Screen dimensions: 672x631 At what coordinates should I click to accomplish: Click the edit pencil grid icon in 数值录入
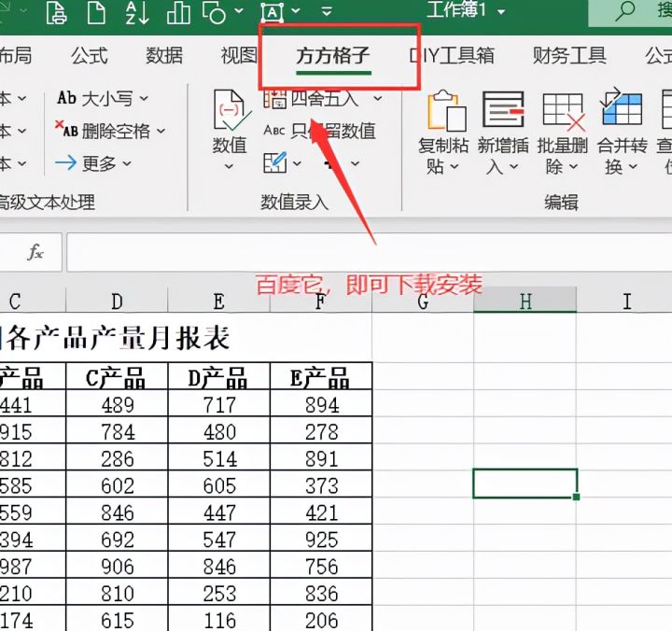pos(274,163)
